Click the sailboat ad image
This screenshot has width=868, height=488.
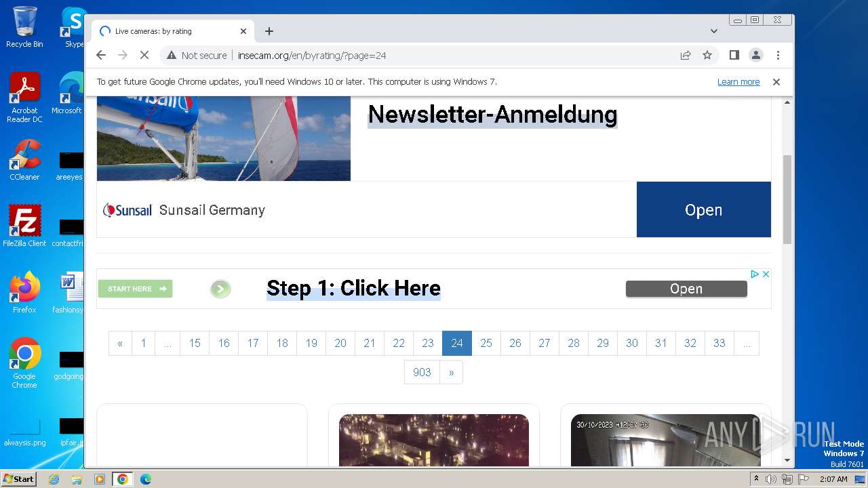pos(224,139)
